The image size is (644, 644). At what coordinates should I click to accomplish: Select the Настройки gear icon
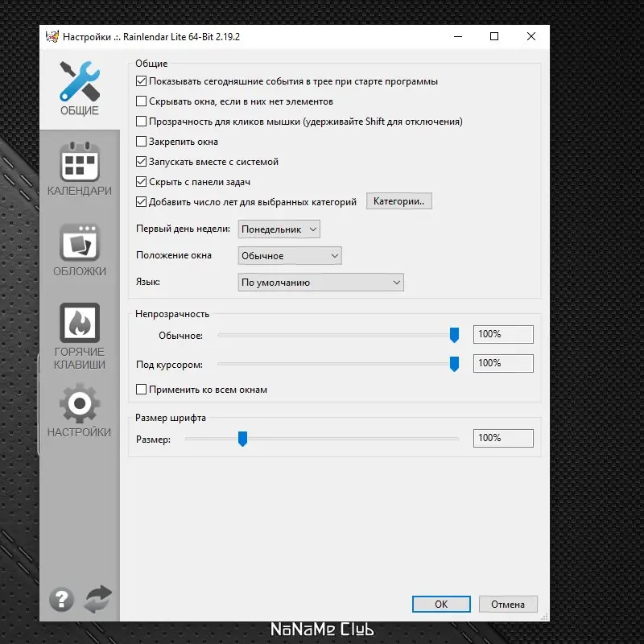coord(79,410)
